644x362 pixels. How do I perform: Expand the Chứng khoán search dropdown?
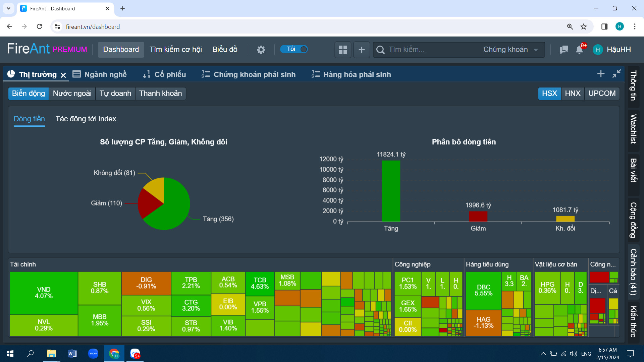(511, 50)
